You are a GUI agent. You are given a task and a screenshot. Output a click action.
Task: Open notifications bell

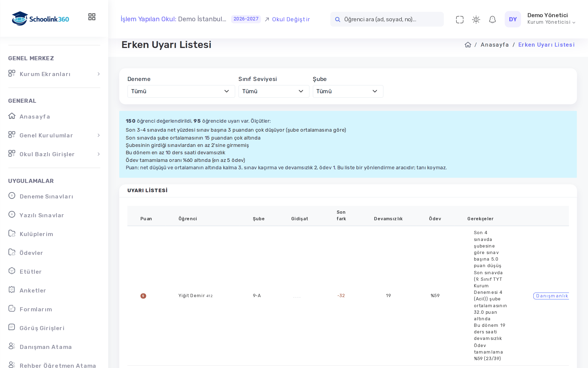[492, 19]
